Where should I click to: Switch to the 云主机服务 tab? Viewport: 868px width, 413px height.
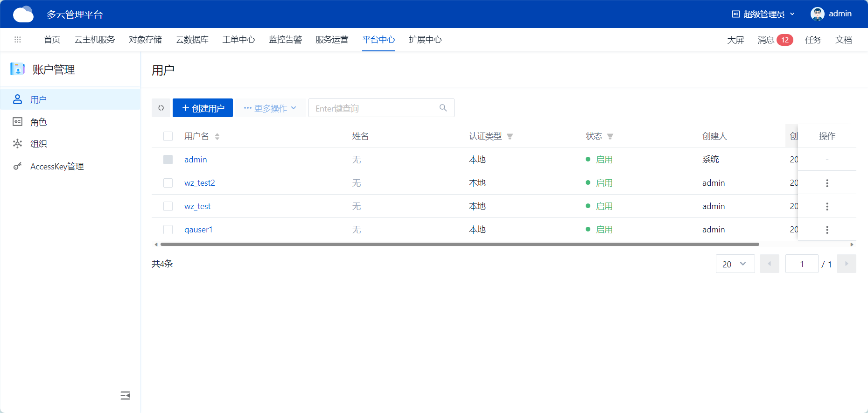(x=94, y=40)
